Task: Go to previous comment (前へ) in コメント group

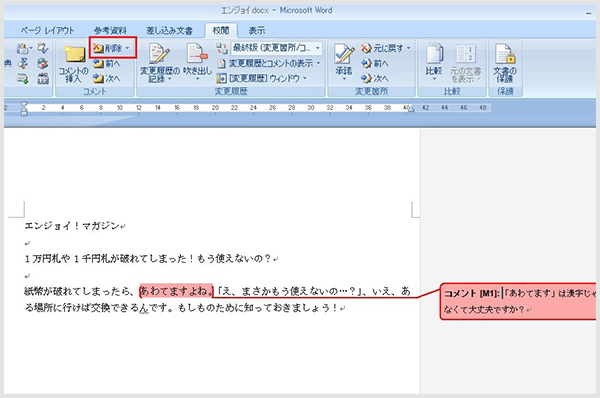Action: pyautogui.click(x=107, y=64)
